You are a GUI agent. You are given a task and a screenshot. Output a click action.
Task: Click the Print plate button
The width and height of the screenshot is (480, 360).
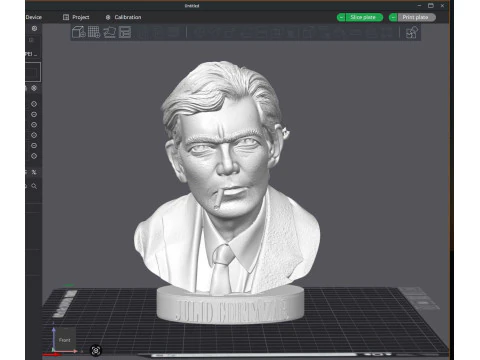click(x=416, y=17)
